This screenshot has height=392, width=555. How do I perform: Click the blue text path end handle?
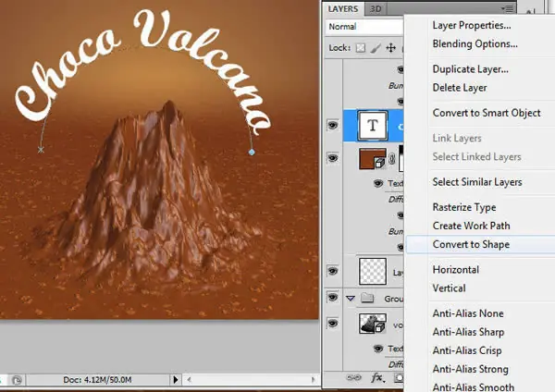(x=252, y=153)
